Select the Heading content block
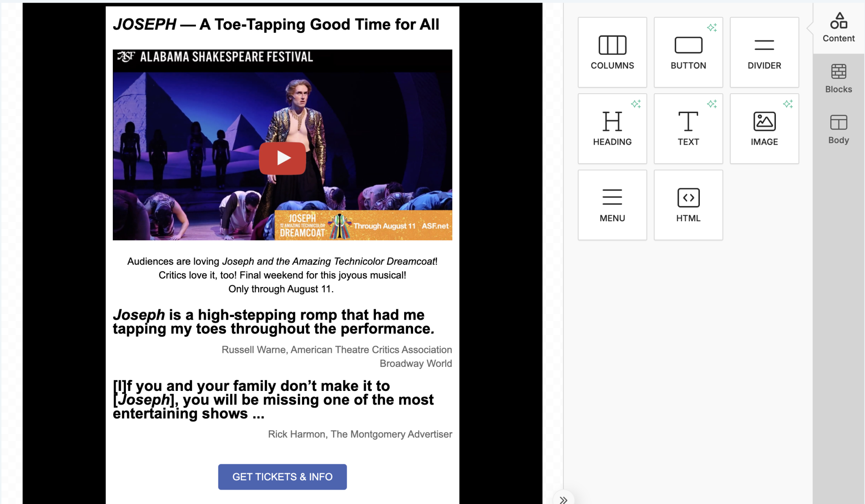 (x=612, y=129)
